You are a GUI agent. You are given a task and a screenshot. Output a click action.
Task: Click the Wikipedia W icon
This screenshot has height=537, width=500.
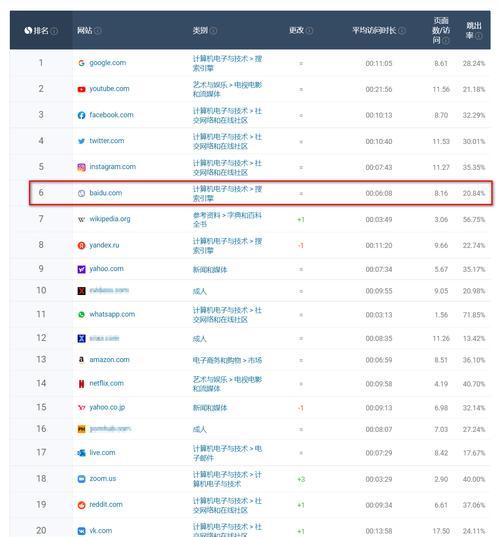[81, 219]
